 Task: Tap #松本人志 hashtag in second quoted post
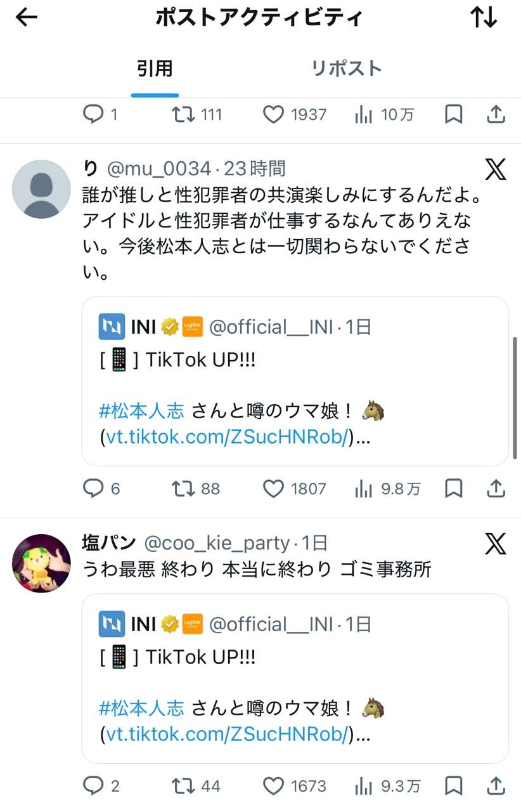click(142, 707)
